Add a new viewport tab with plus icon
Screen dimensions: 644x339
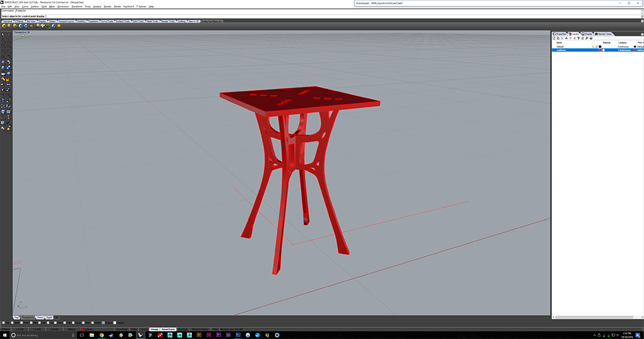coord(57,318)
